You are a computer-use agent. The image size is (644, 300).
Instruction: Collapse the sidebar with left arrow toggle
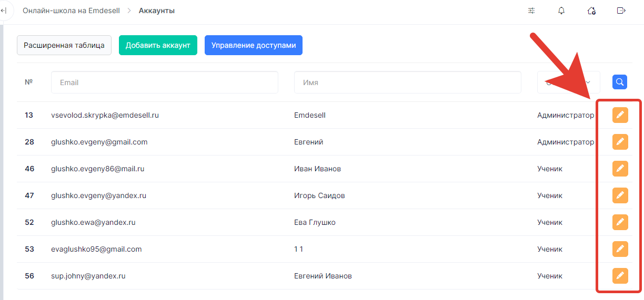click(x=4, y=11)
